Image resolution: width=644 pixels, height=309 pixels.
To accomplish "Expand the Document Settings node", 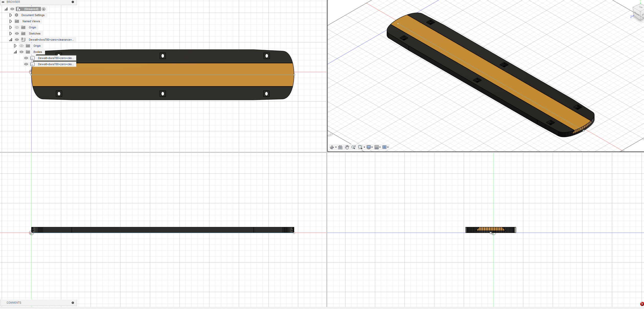I will (x=11, y=15).
